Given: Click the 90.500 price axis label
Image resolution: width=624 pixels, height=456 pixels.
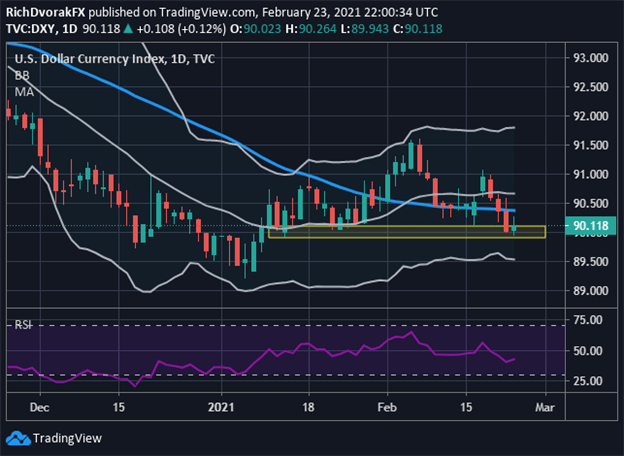Looking at the screenshot, I should 591,203.
